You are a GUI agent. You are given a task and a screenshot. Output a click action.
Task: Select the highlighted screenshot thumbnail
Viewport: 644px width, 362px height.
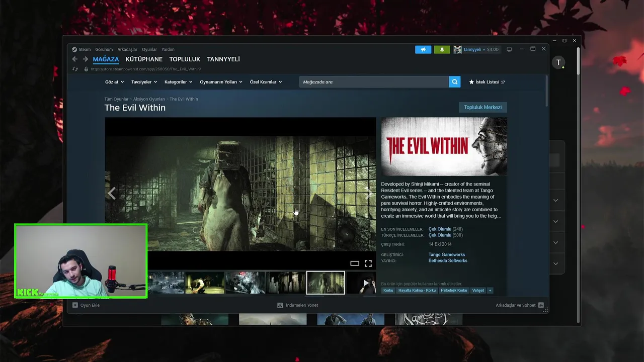click(326, 283)
